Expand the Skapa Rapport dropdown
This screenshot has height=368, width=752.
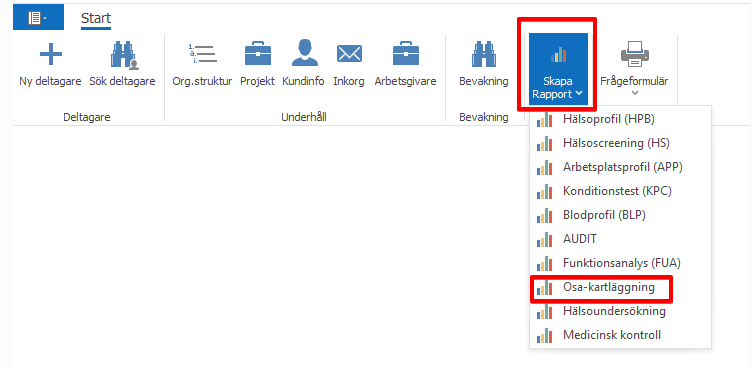pos(558,69)
